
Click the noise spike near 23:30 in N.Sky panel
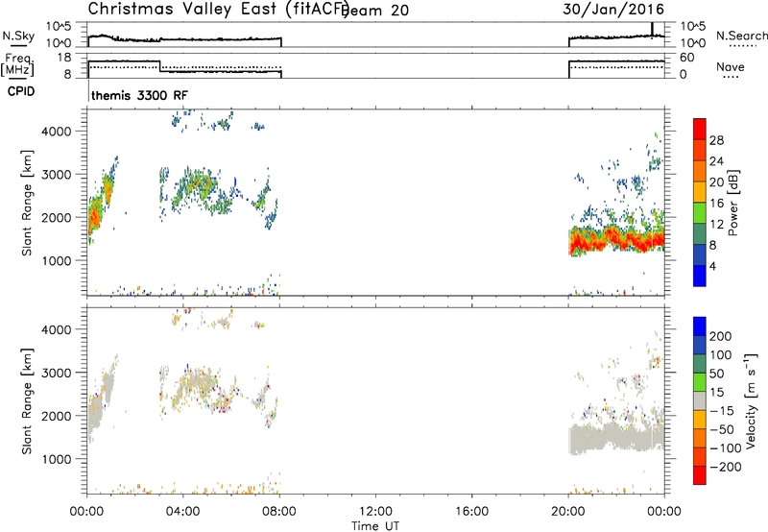click(x=652, y=29)
